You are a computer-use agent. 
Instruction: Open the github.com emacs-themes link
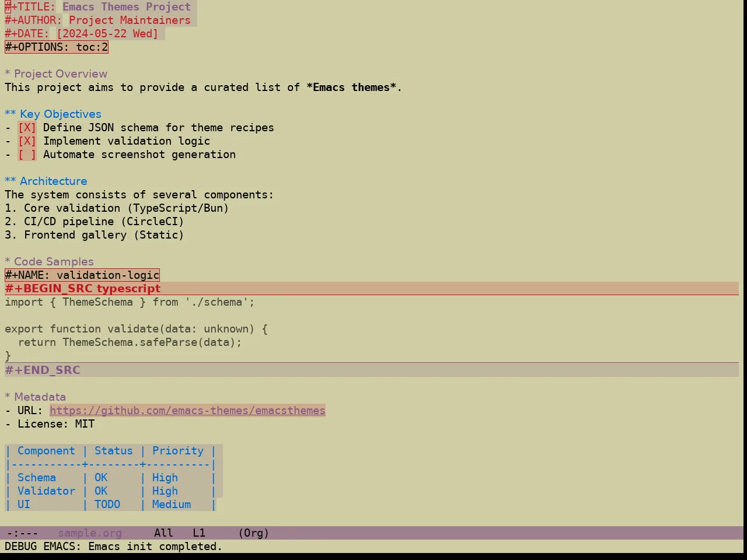(x=187, y=411)
